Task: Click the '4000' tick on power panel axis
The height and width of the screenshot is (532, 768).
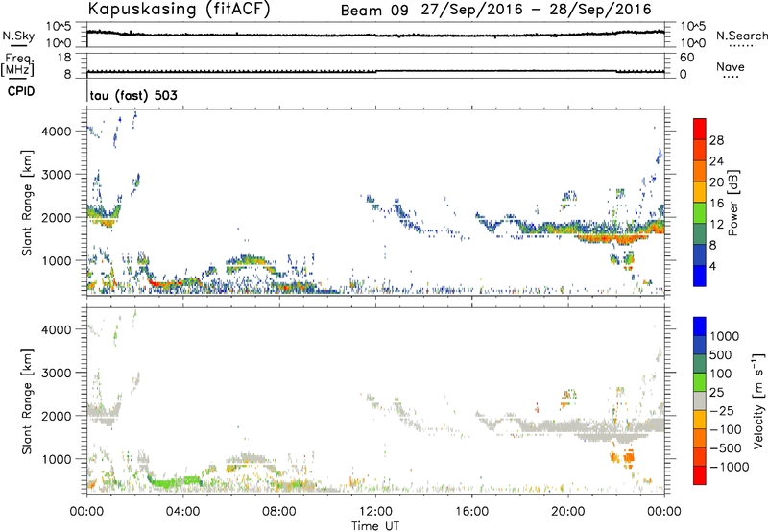Action: pos(57,132)
